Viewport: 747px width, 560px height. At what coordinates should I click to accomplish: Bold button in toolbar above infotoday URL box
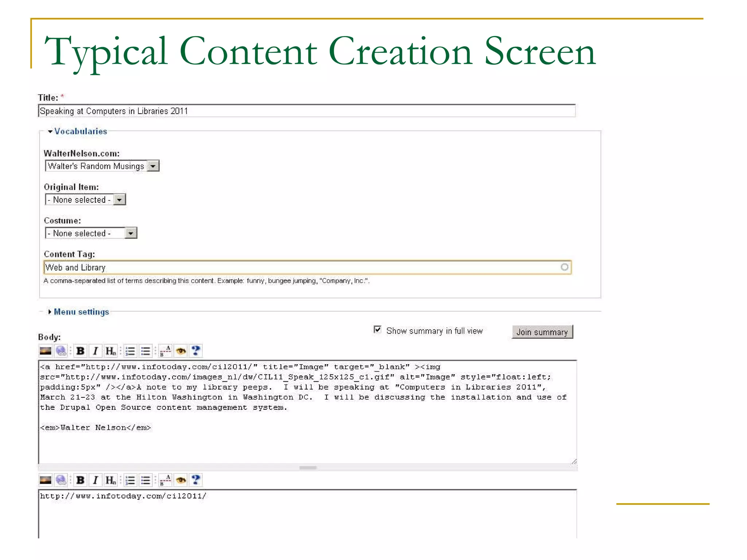coord(80,480)
